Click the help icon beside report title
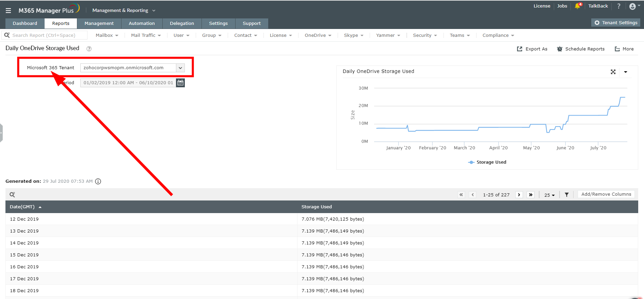 [89, 49]
